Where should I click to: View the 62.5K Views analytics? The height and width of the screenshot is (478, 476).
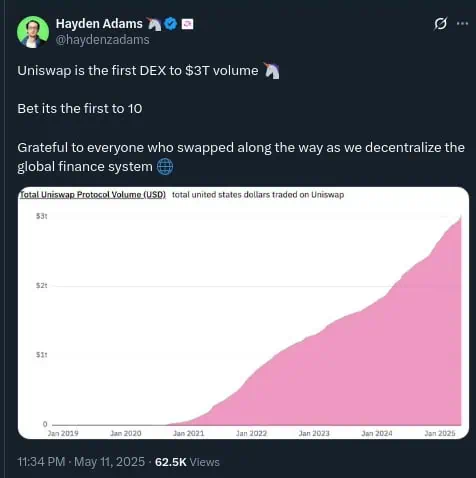pyautogui.click(x=187, y=462)
